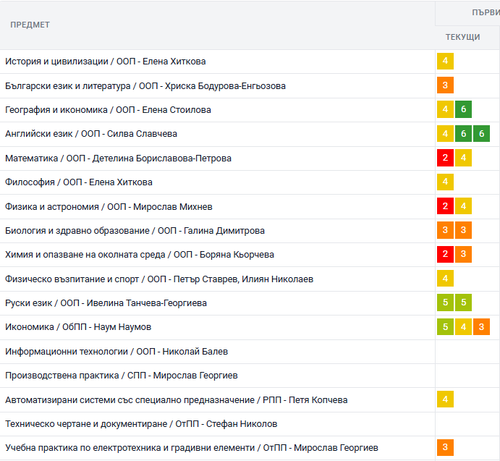Open grade 2 in Математика
500x461 pixels.
click(445, 158)
